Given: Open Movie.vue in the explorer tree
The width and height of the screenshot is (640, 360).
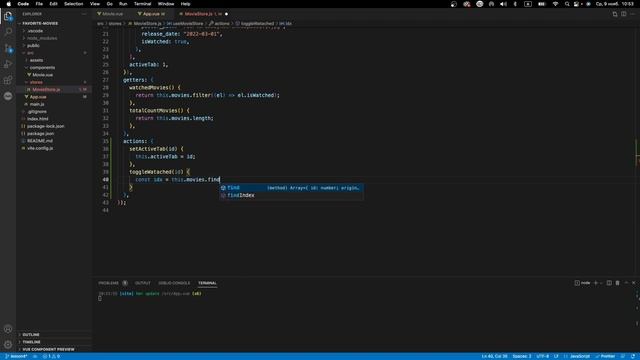Looking at the screenshot, I should pos(42,75).
